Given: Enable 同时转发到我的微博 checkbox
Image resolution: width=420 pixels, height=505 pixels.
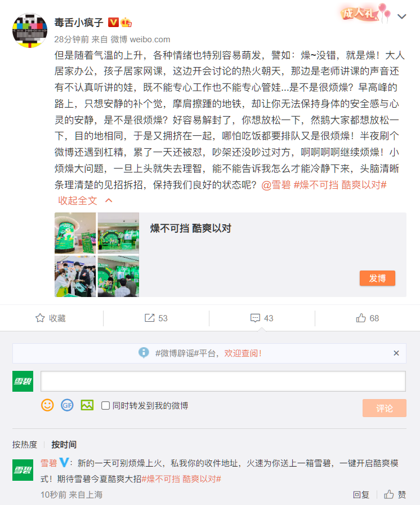Looking at the screenshot, I should tap(105, 405).
